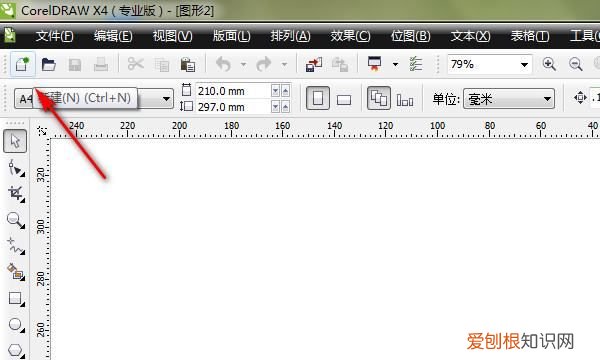Open the units 毫米 dropdown
The height and width of the screenshot is (360, 600).
coord(547,99)
